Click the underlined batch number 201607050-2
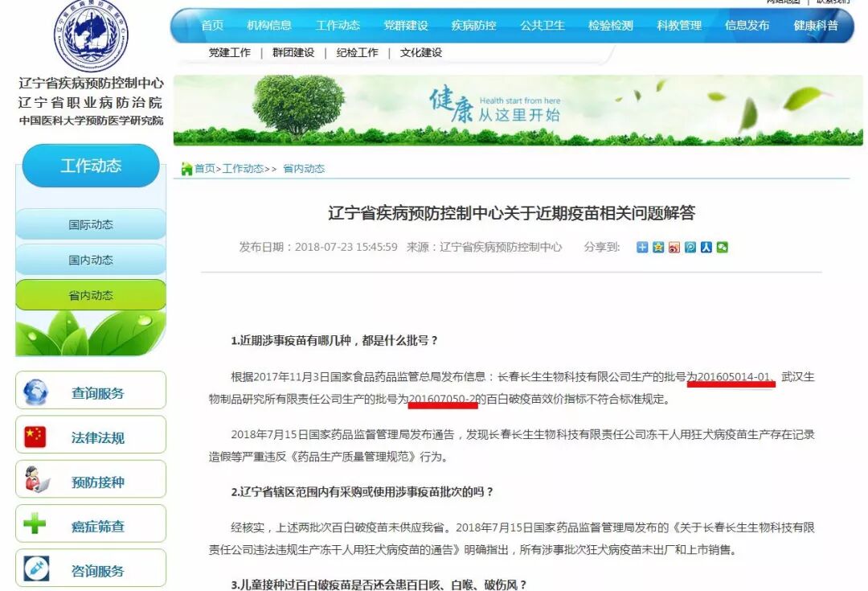Viewport: 868px width, 591px height. pyautogui.click(x=443, y=399)
